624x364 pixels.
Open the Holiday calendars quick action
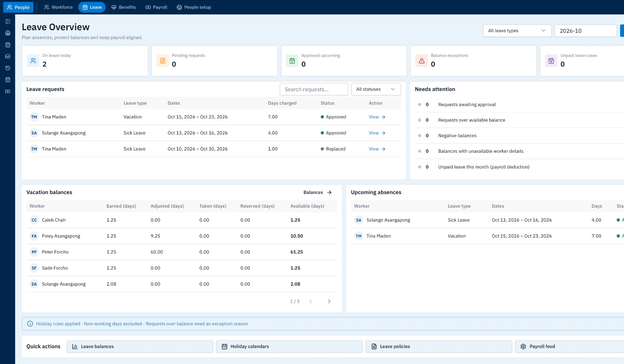[x=289, y=346]
